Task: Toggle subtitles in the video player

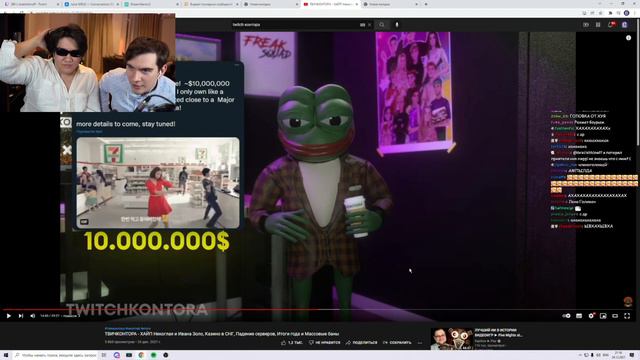Action: [x=579, y=316]
